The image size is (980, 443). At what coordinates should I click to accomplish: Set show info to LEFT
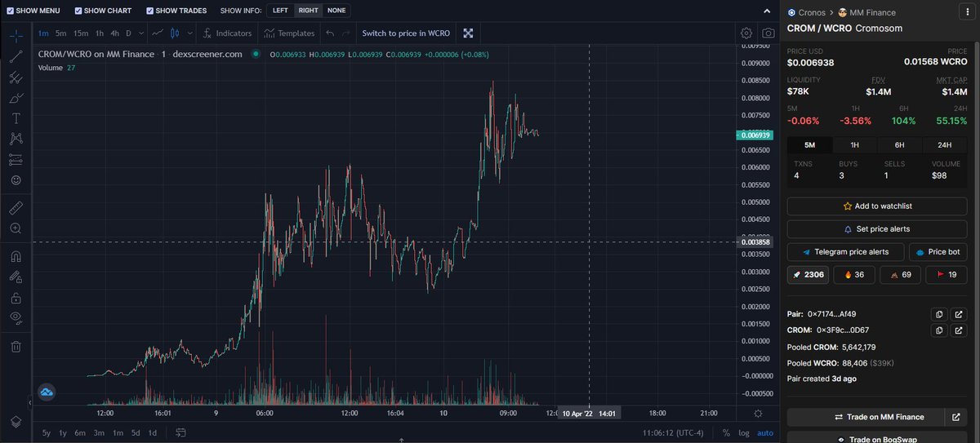(x=280, y=11)
